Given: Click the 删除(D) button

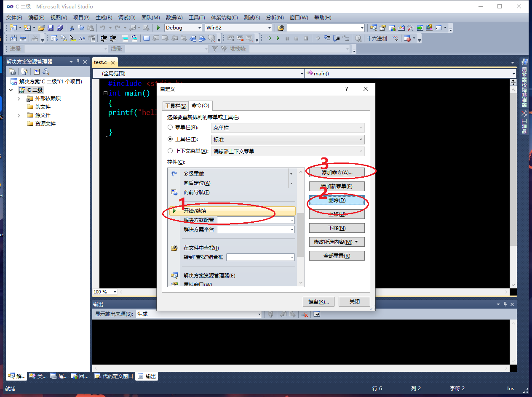Looking at the screenshot, I should point(337,200).
